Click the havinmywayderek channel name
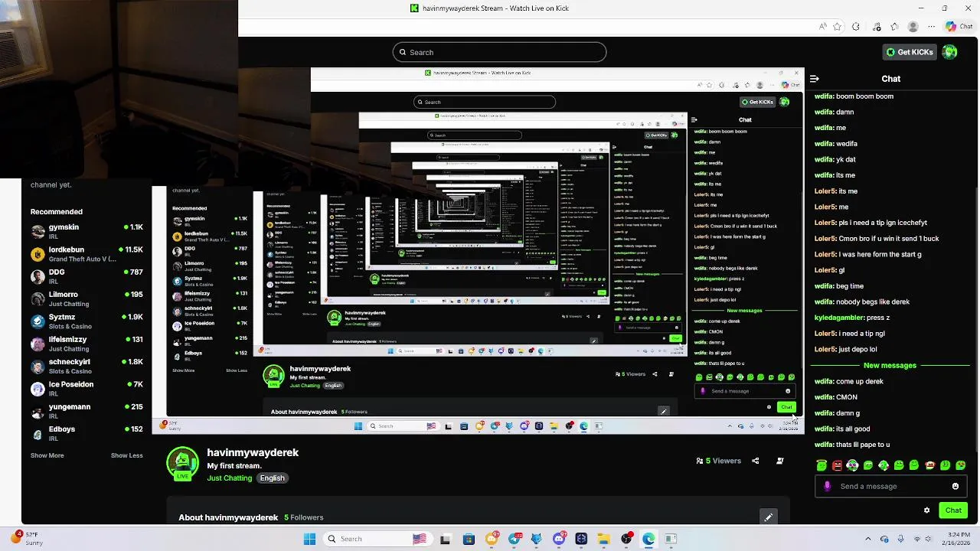Image resolution: width=980 pixels, height=551 pixels. [x=253, y=452]
